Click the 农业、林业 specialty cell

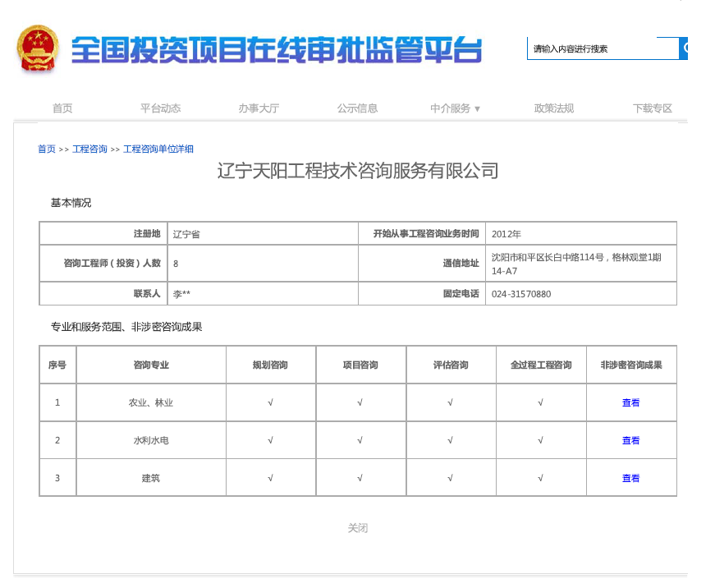tap(151, 402)
